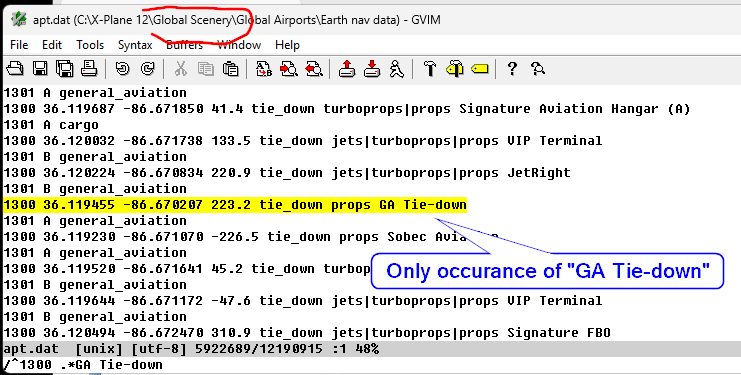
Task: Click the Make hammer icon
Action: [x=430, y=69]
